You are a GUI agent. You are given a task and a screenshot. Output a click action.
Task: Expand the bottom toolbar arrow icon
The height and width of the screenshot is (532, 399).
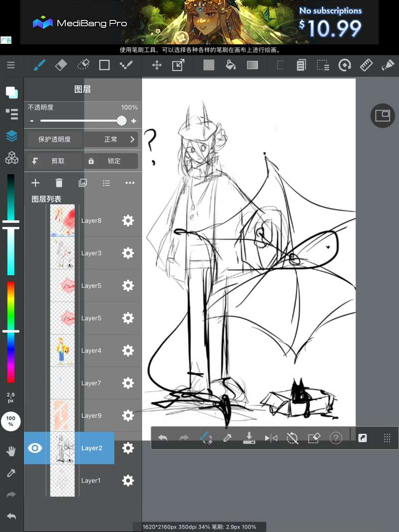click(363, 438)
